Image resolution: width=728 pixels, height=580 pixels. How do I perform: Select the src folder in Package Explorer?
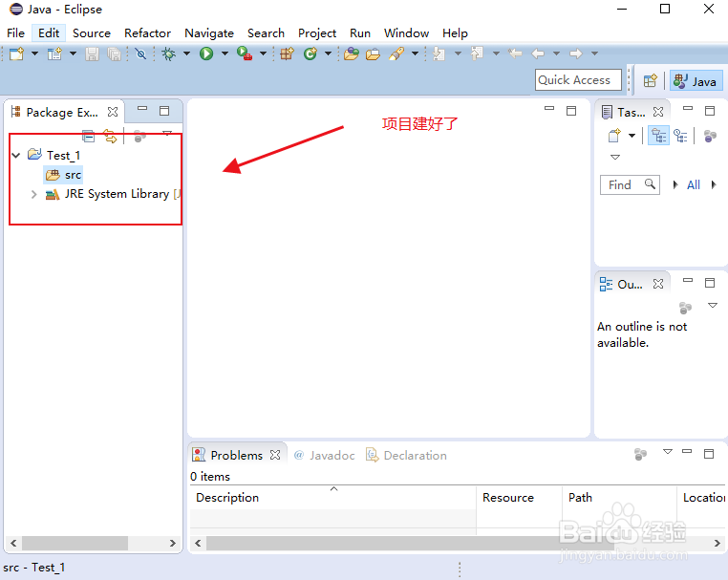(x=64, y=175)
